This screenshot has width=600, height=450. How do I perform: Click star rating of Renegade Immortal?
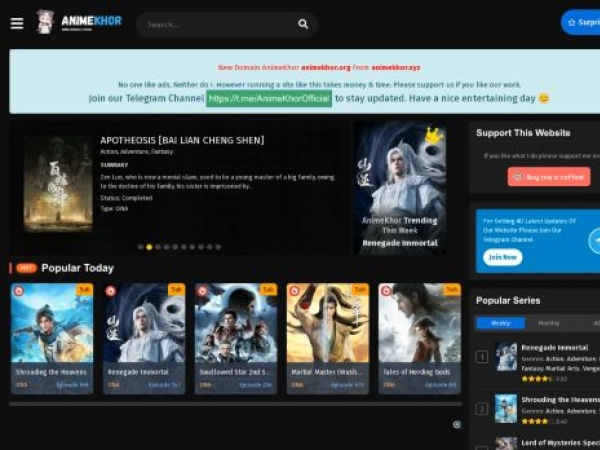(537, 379)
